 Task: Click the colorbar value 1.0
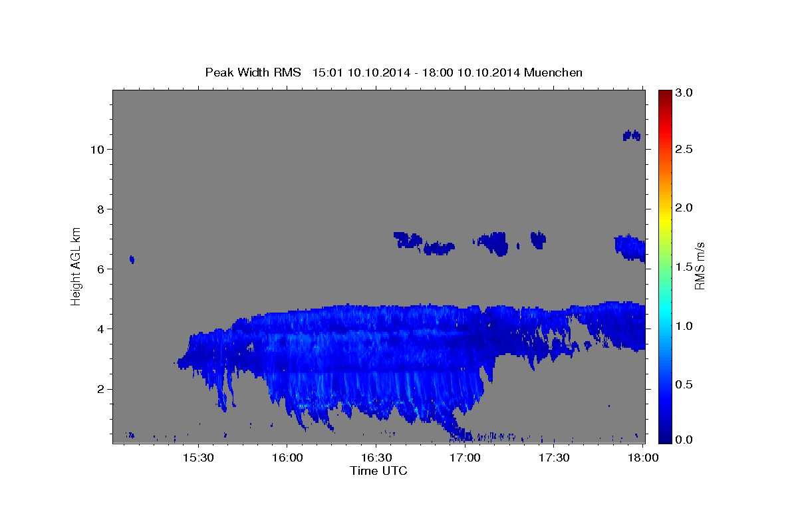pos(685,326)
